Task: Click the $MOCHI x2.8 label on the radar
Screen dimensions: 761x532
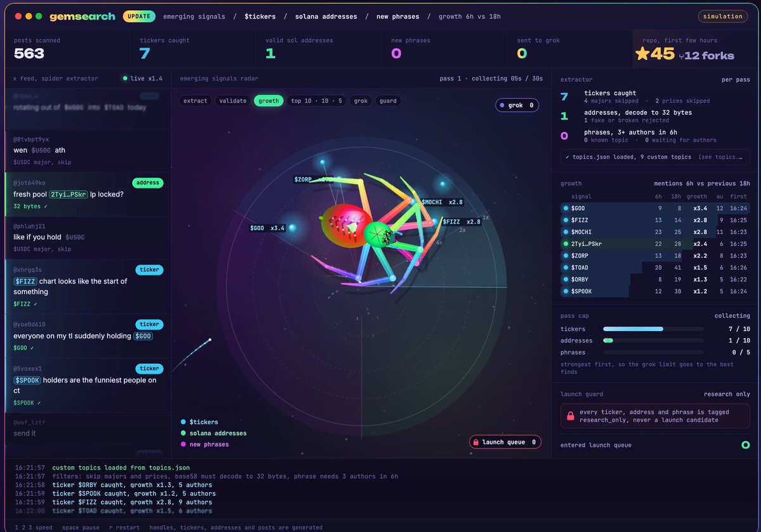Action: (442, 202)
